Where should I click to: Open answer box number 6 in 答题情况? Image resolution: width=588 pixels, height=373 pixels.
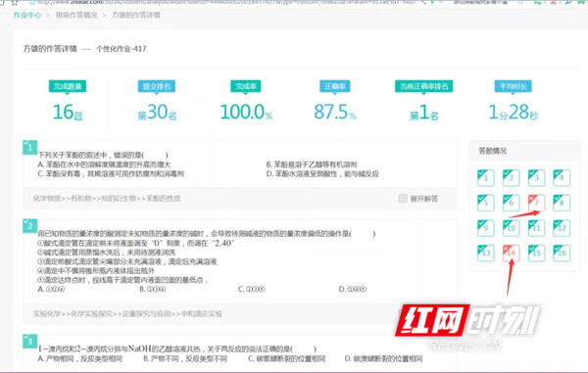[x=511, y=203]
